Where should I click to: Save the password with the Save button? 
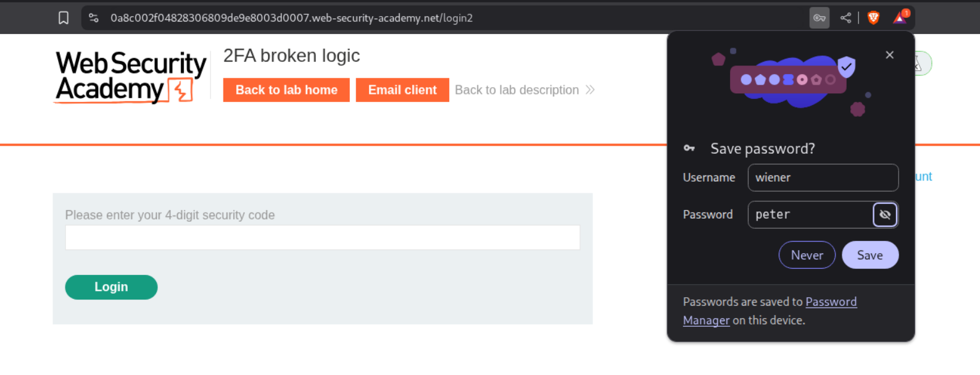click(x=870, y=255)
